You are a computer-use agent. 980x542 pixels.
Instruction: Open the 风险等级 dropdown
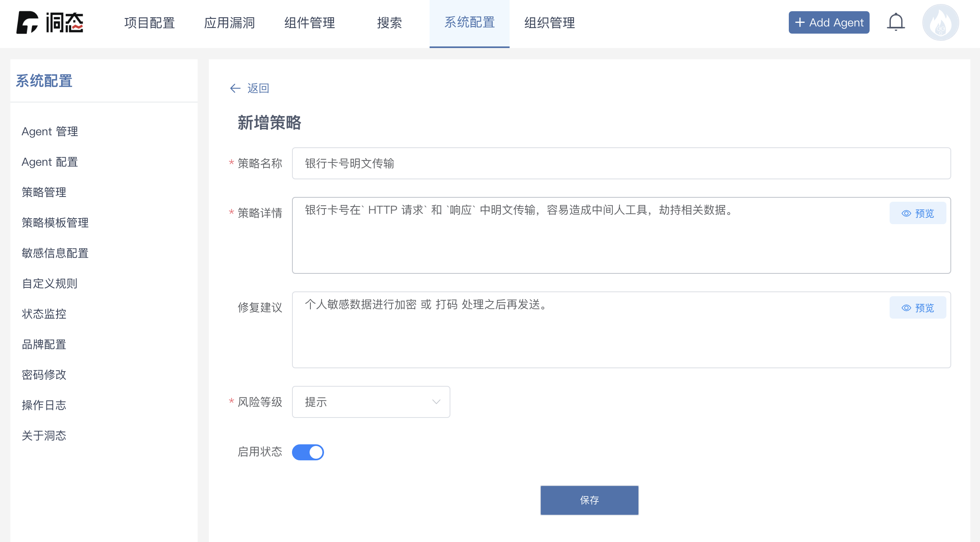(x=371, y=402)
